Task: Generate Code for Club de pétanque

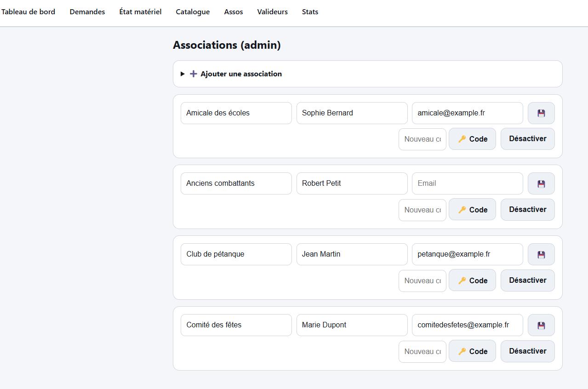Action: [473, 280]
